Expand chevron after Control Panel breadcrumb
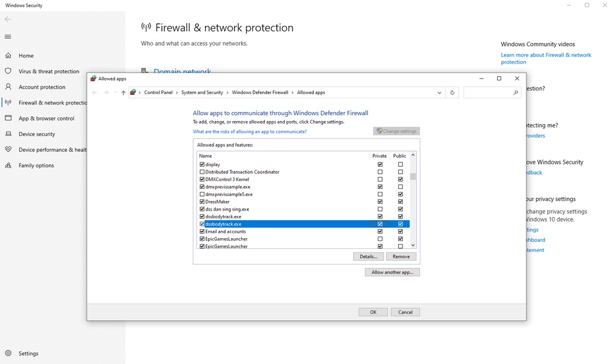Screen dimensions: 614x364 (x=177, y=92)
